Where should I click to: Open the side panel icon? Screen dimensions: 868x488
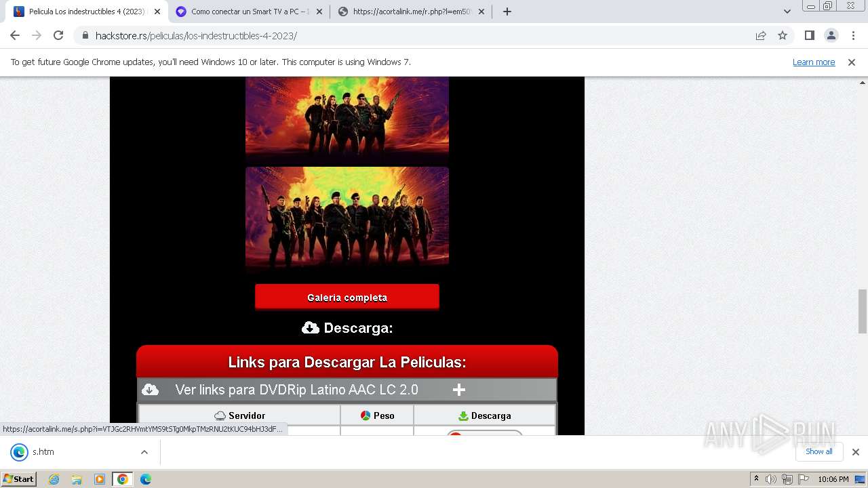pos(809,35)
